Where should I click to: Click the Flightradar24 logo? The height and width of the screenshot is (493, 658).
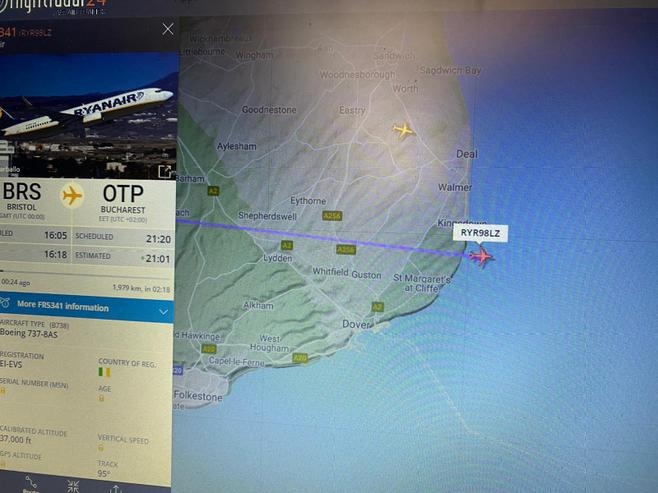(54, 6)
